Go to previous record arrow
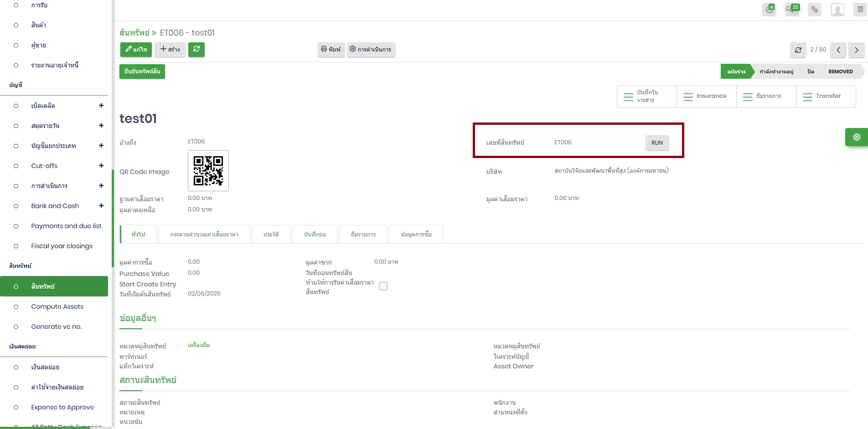Screen dimensions: 868x429 coord(838,50)
